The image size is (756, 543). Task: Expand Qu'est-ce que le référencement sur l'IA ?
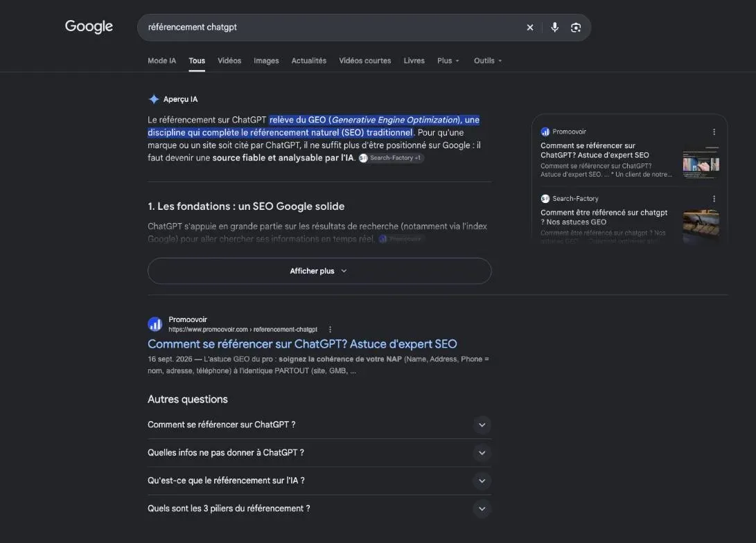(319, 481)
